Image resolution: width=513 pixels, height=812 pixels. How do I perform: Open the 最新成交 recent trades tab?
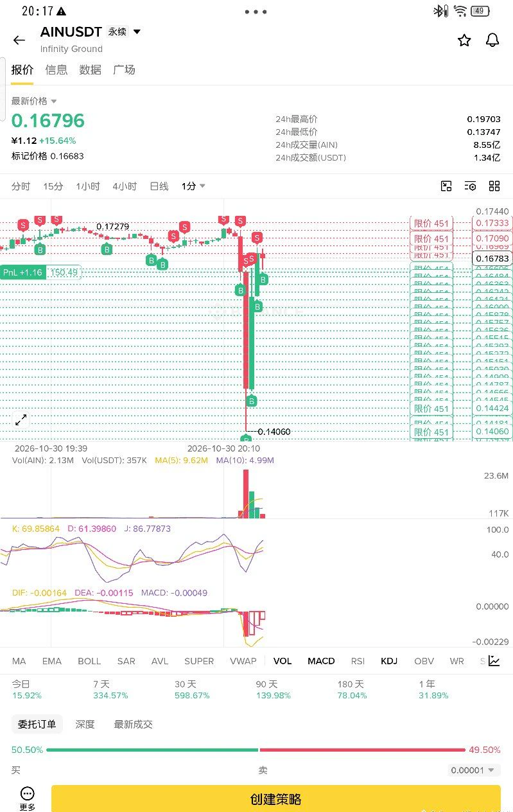[x=134, y=725]
